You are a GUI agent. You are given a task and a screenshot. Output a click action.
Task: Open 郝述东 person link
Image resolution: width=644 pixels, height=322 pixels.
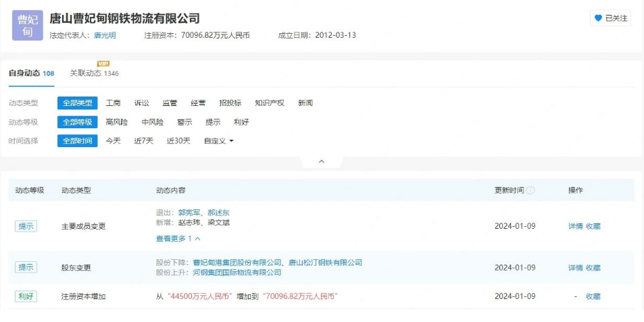point(218,213)
